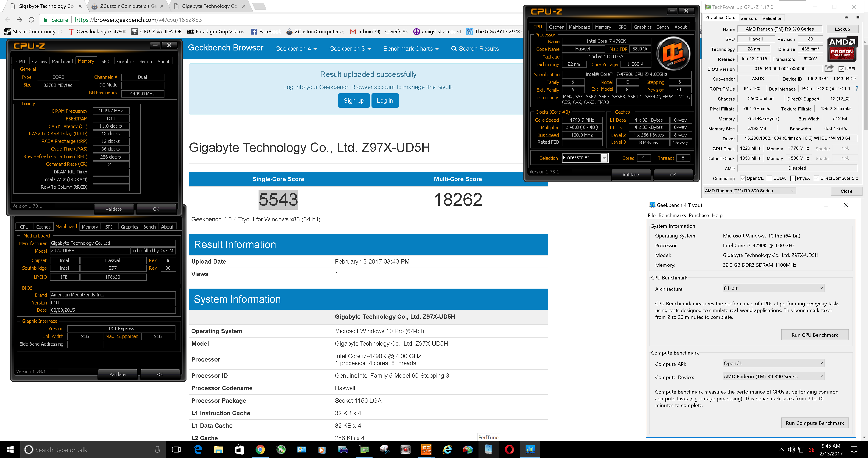
Task: Switch to the Sensors tab in GPU-Z
Action: (x=748, y=18)
